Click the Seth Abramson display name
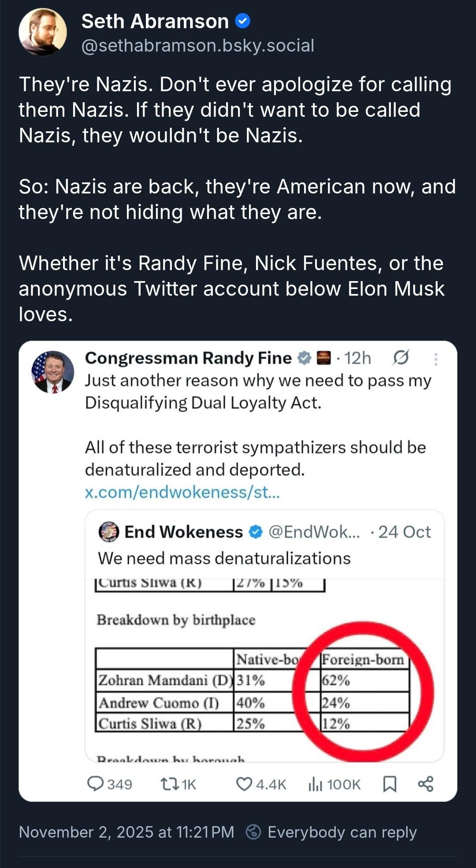This screenshot has width=476, height=868. point(155,21)
